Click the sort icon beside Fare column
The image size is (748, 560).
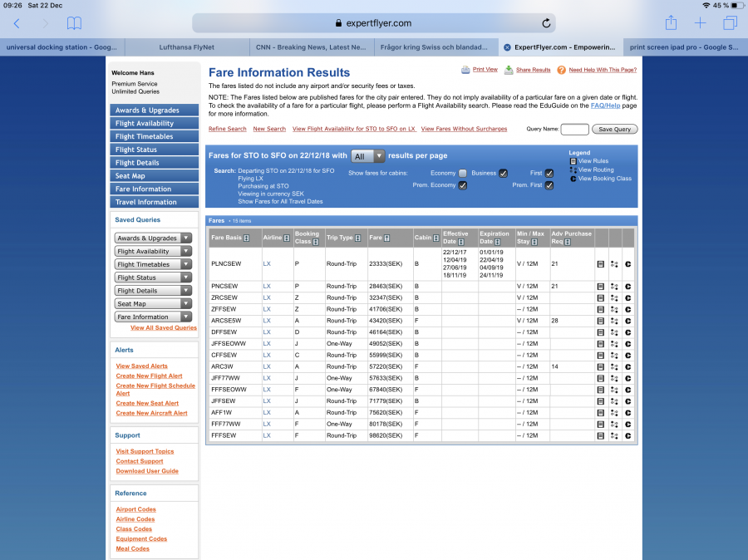(387, 238)
